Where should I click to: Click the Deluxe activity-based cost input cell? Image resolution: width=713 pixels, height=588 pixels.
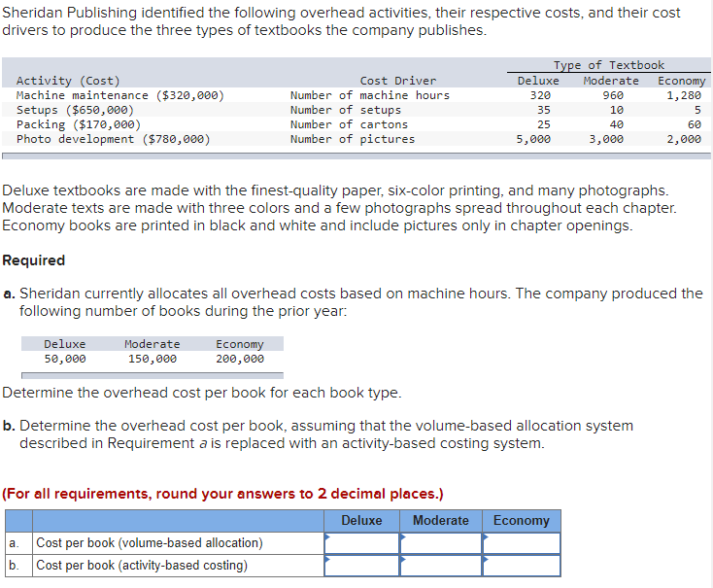point(361,566)
